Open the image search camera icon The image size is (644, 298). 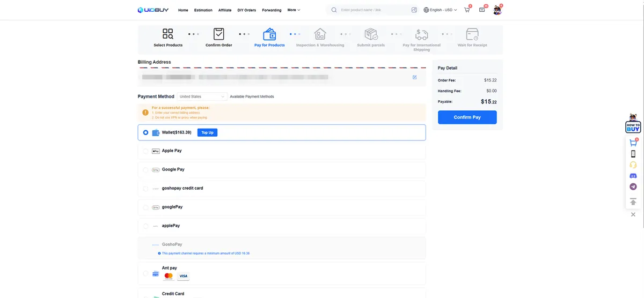pyautogui.click(x=414, y=10)
